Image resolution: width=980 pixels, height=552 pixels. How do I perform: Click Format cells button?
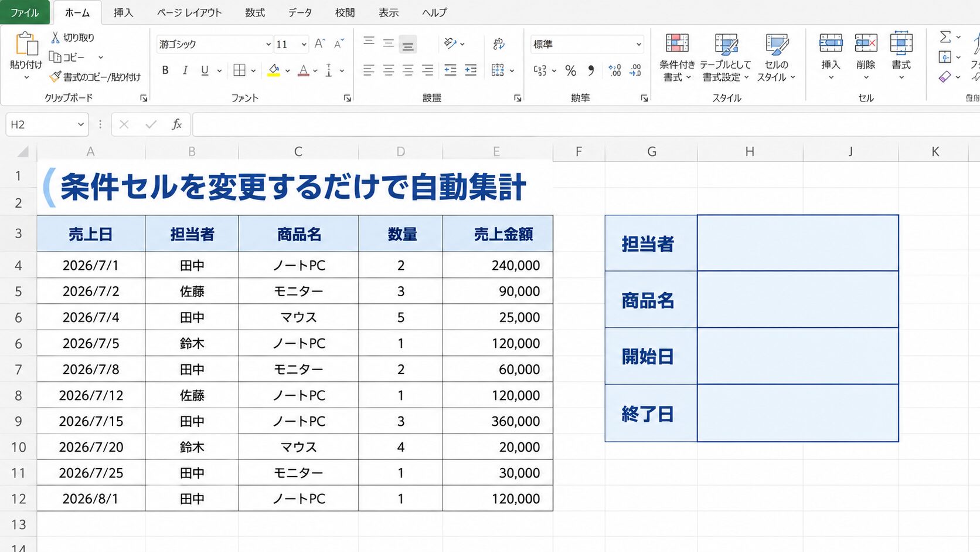[901, 56]
